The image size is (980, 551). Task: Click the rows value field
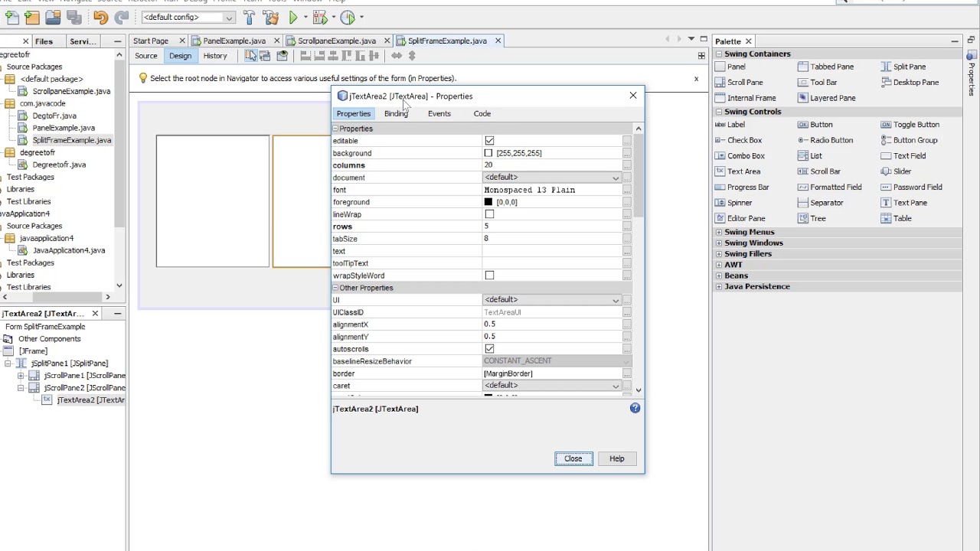[551, 227]
